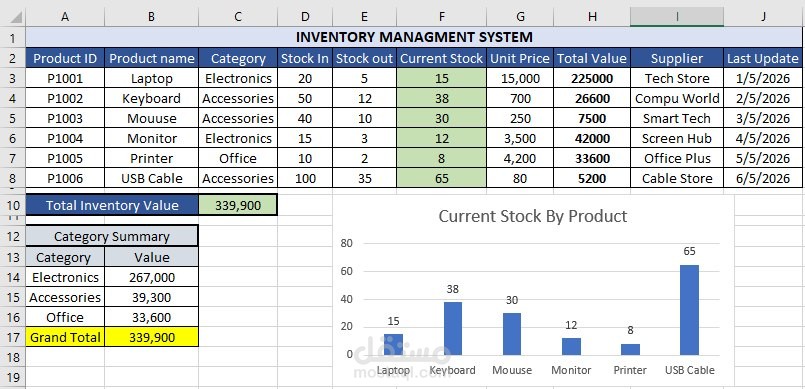Click Stock In value 100
Screen dimensions: 805x389
[x=305, y=179]
